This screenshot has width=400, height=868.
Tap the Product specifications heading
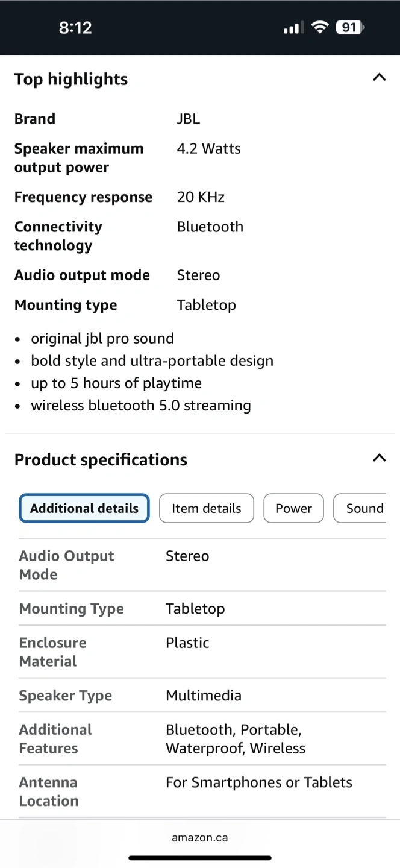101,459
